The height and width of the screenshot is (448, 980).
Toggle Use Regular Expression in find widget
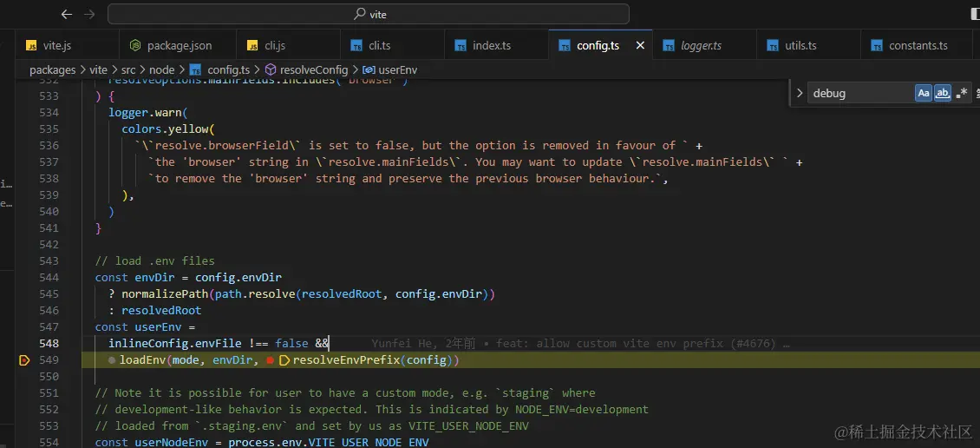coord(961,93)
